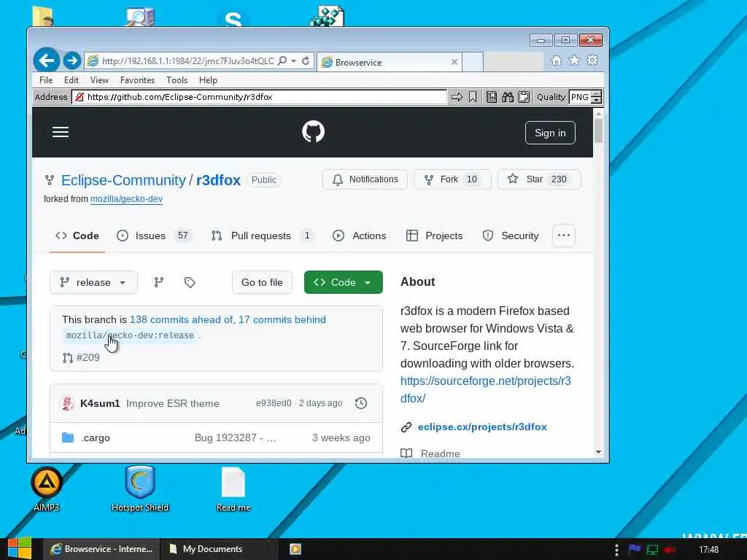
Task: Open the release branch dropdown
Action: [93, 282]
